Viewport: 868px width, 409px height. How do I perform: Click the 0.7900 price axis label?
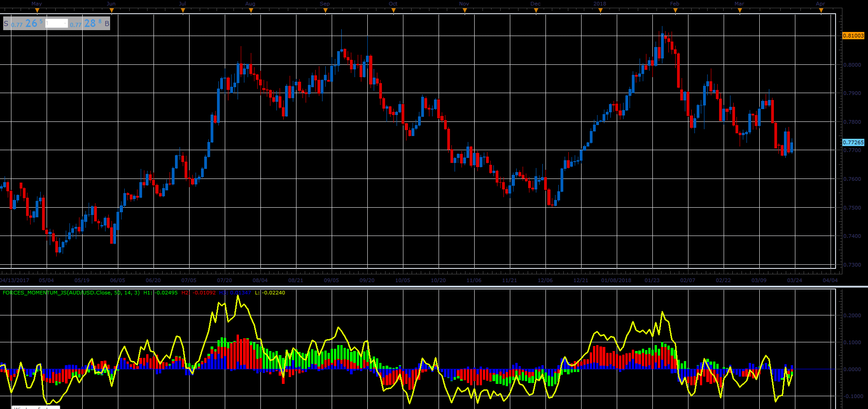pyautogui.click(x=852, y=93)
